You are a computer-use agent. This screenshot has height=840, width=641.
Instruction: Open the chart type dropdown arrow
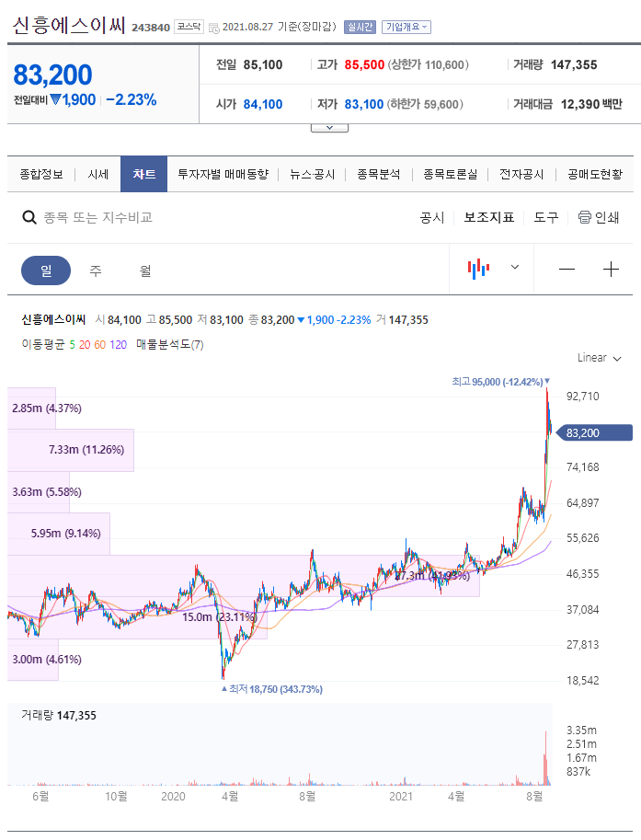[x=515, y=267]
